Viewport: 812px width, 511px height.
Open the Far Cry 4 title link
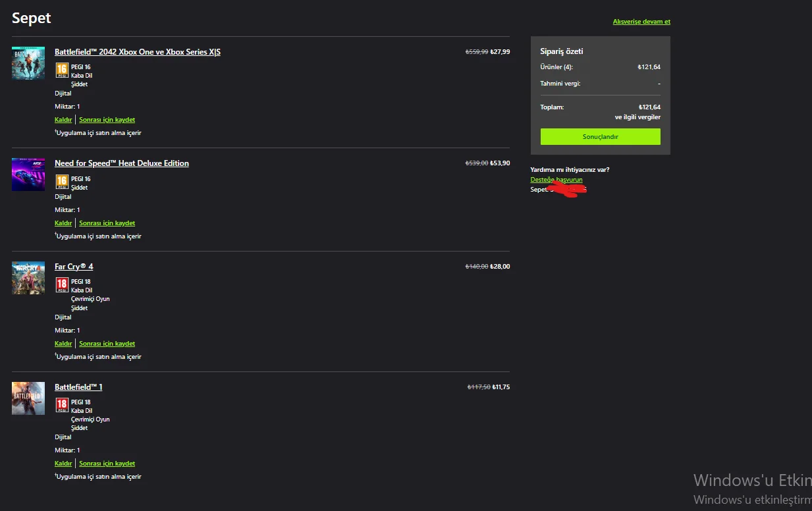click(x=74, y=267)
